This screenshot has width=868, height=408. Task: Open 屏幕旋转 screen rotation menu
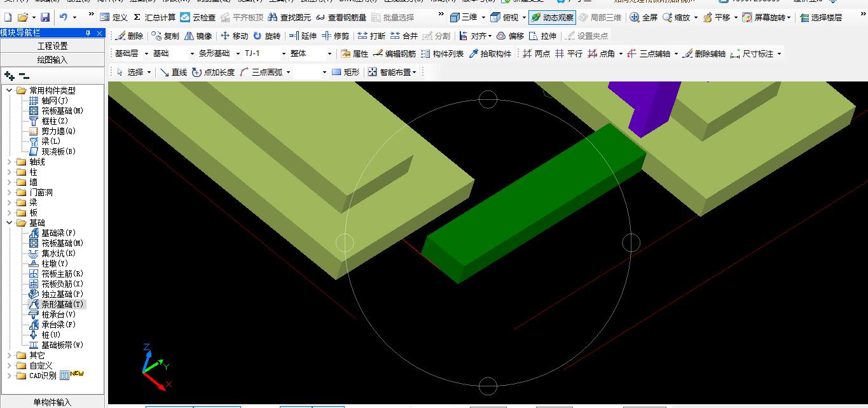[x=766, y=17]
